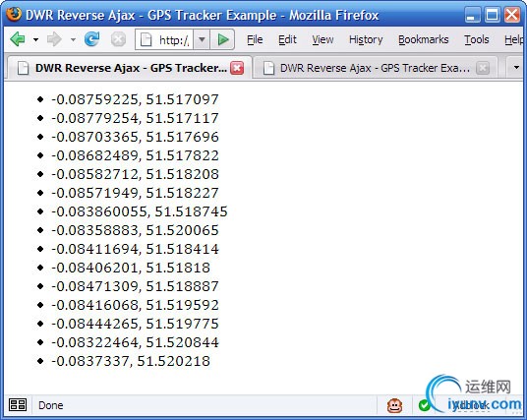Image resolution: width=527 pixels, height=420 pixels.
Task: Expand the address bar URL dropdown
Action: coord(202,39)
